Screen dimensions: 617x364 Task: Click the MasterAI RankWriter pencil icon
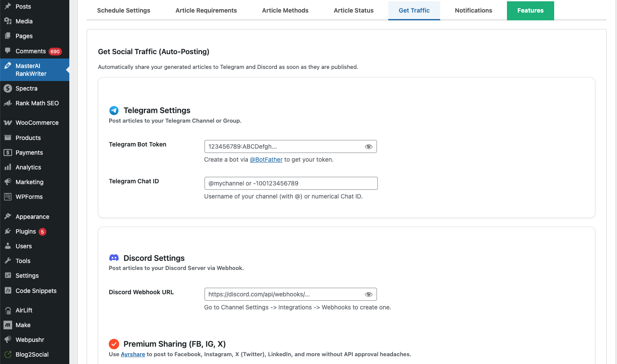(8, 66)
